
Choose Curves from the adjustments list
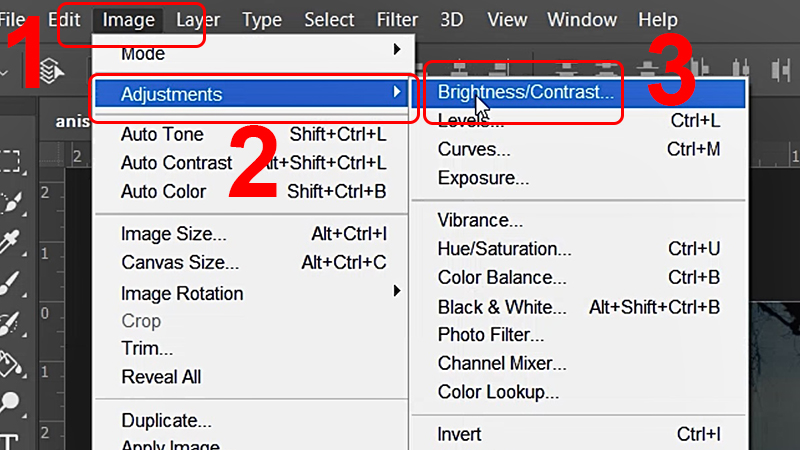coord(474,150)
